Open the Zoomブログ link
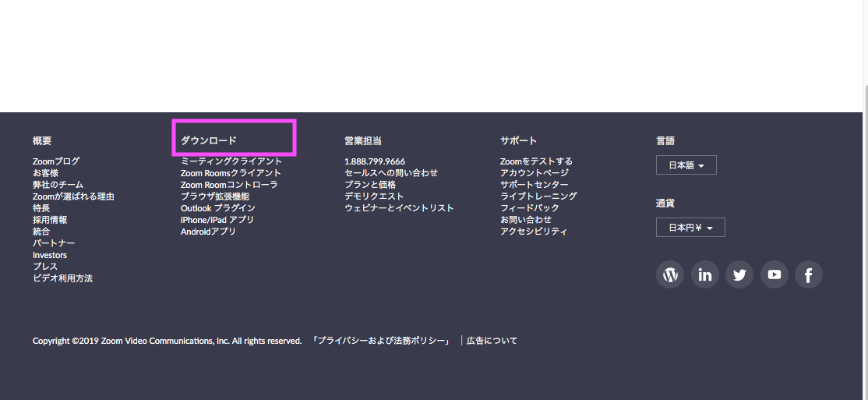This screenshot has width=868, height=400. 56,161
